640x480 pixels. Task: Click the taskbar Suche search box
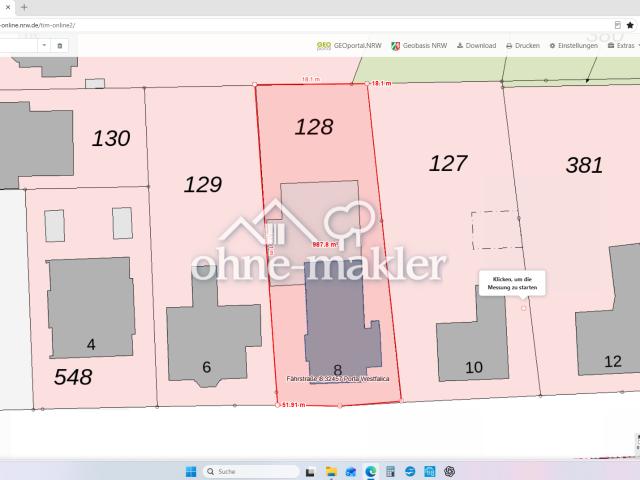(251, 471)
